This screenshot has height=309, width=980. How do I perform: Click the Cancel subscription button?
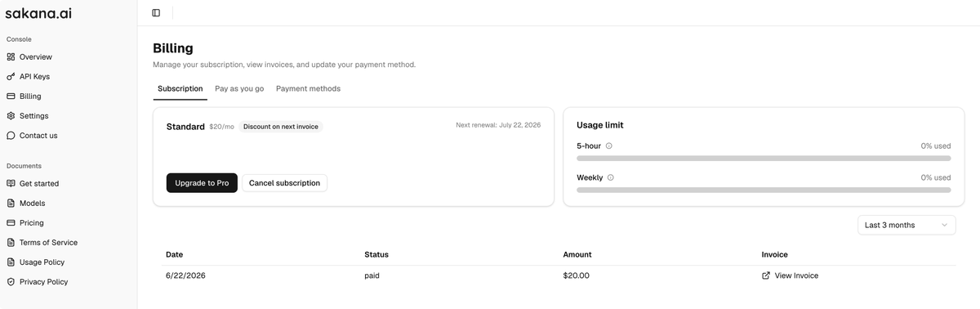point(284,183)
